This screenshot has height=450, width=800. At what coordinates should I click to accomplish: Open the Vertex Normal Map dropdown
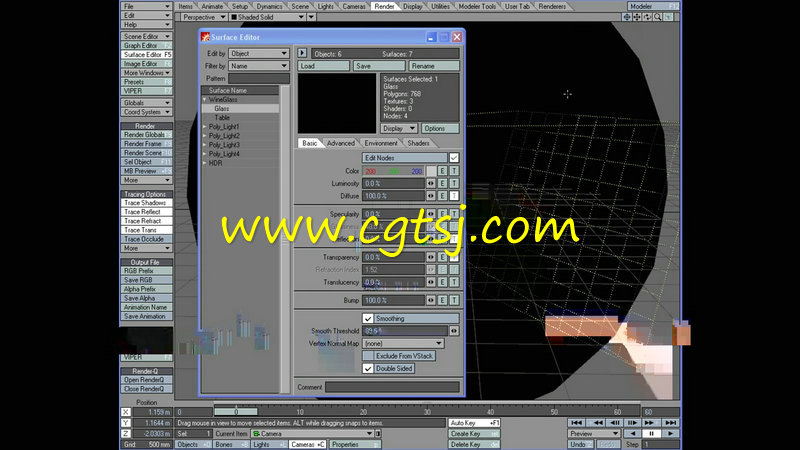pos(403,344)
